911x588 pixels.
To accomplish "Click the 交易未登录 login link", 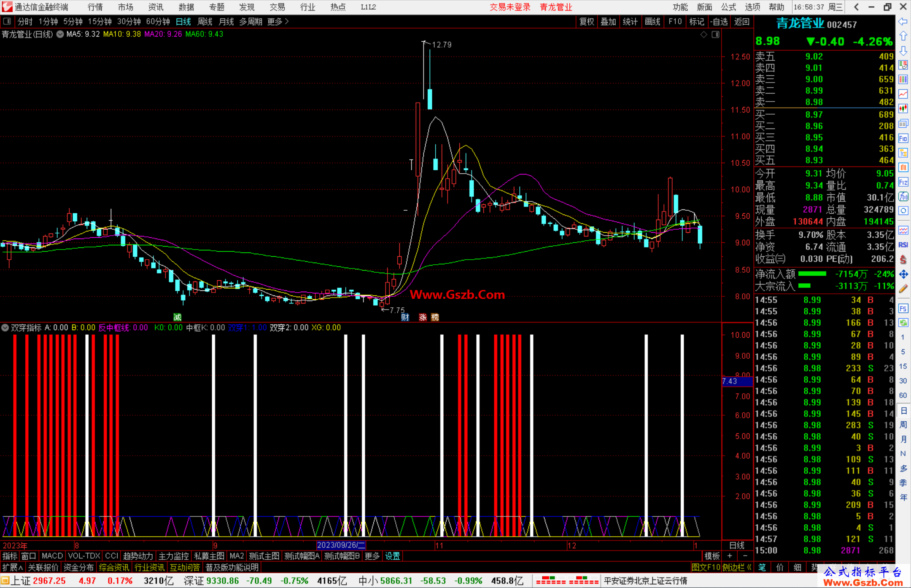I will coord(510,7).
